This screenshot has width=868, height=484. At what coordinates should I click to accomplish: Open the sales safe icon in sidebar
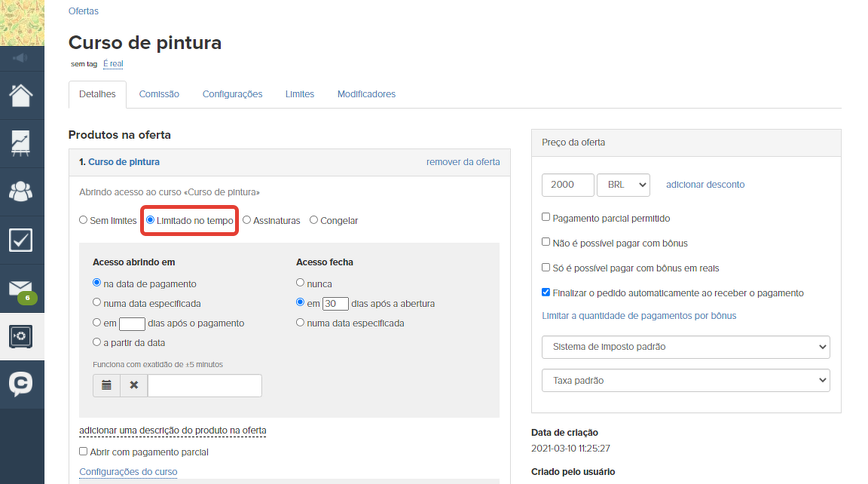click(21, 336)
